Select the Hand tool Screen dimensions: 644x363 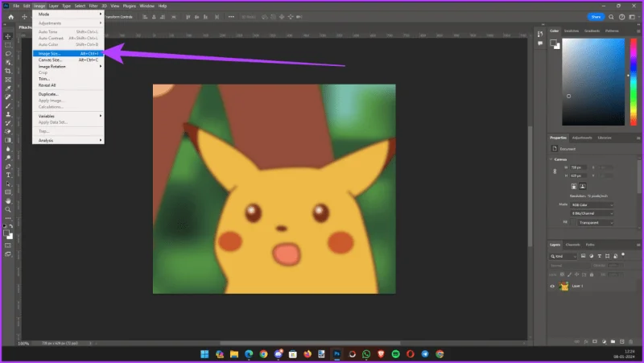(x=8, y=200)
